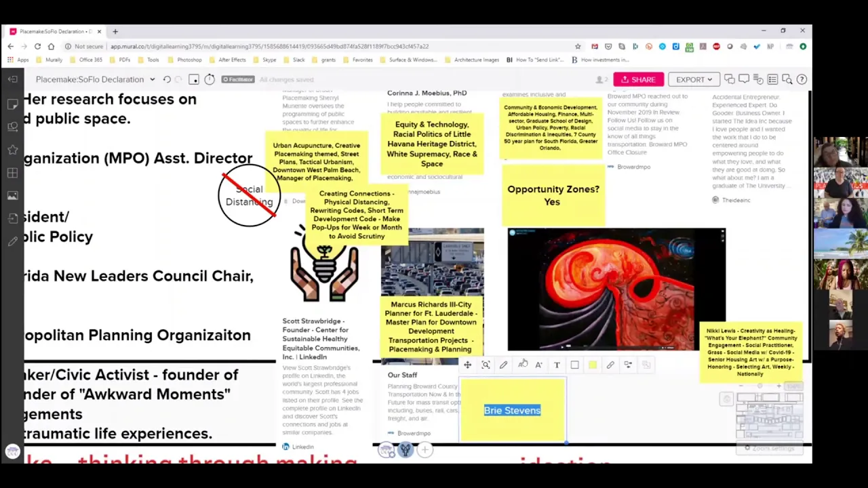Viewport: 868px width, 488px height.
Task: Click the app.mural.co address bar
Action: (319, 46)
